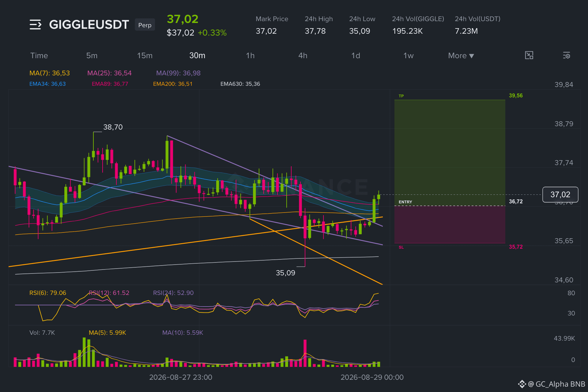Select the 15m timeframe tab

[x=145, y=56]
